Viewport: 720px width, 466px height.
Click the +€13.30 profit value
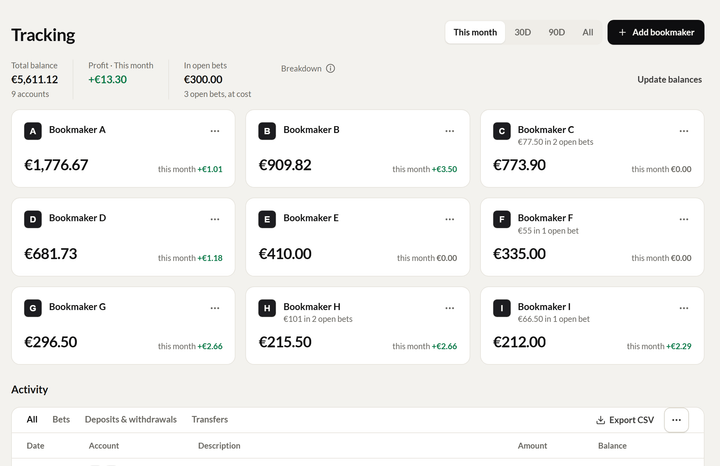107,79
